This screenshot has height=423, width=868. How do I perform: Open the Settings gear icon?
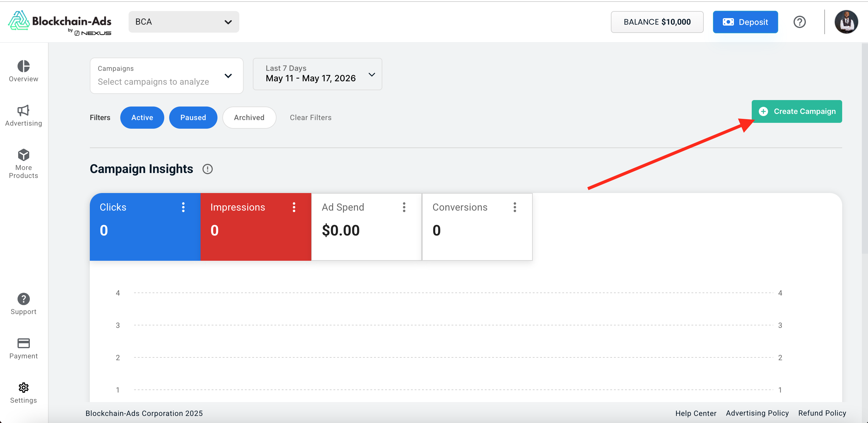click(23, 388)
